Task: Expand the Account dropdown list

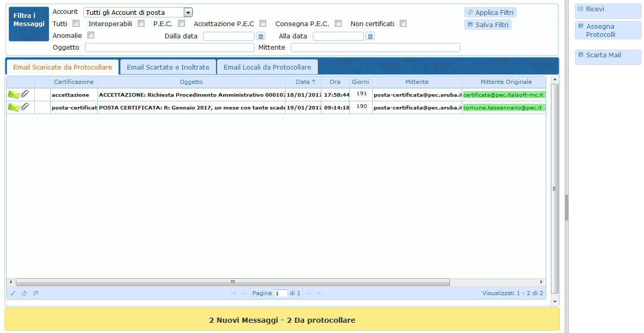Action: tap(188, 13)
